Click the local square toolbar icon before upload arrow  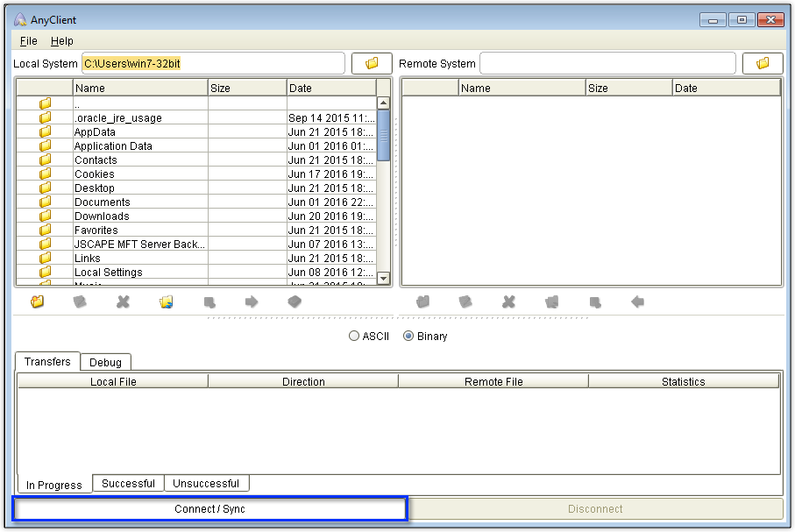(209, 302)
